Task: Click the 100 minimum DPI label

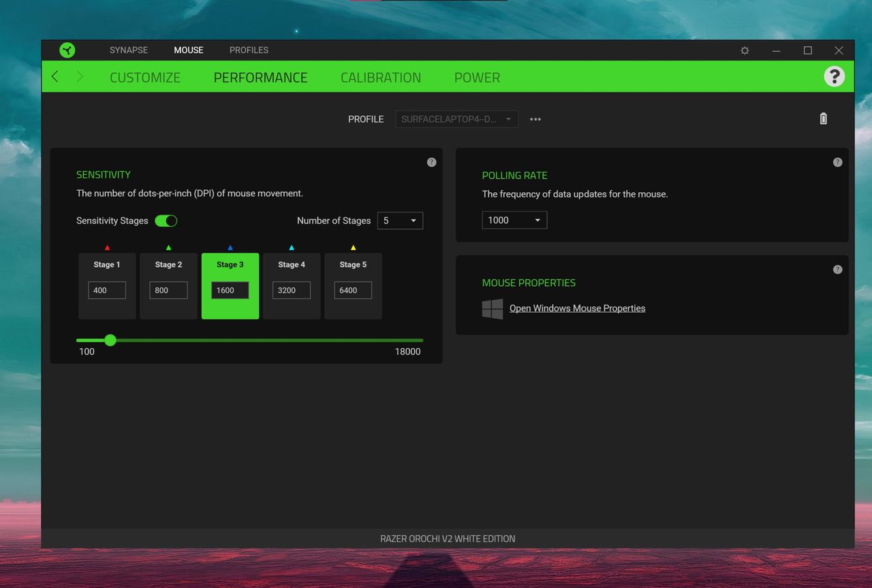Action: pyautogui.click(x=87, y=352)
